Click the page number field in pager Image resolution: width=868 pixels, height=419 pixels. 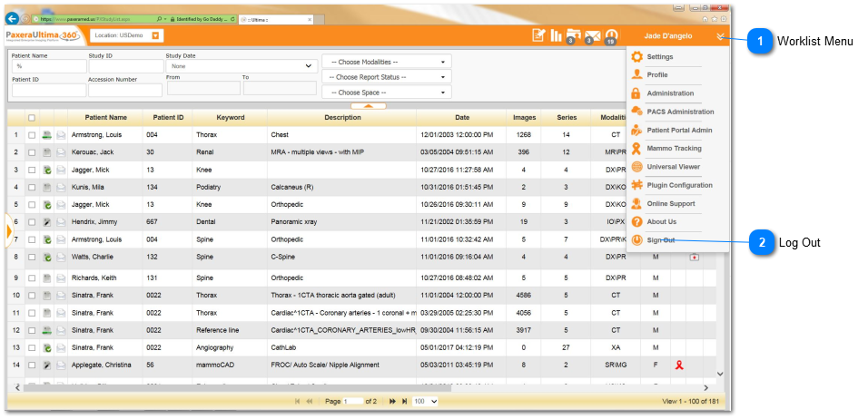coord(353,401)
